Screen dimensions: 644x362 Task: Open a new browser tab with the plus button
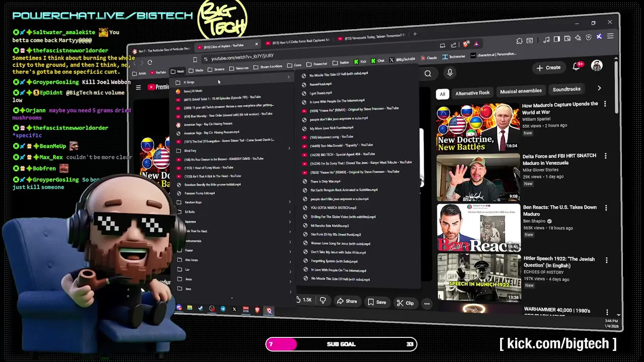point(415,34)
